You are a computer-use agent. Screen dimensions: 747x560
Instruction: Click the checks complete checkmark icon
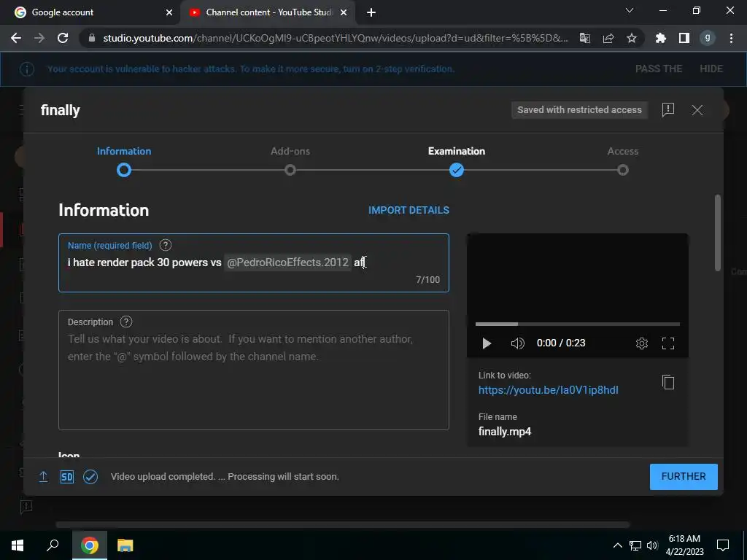point(90,477)
